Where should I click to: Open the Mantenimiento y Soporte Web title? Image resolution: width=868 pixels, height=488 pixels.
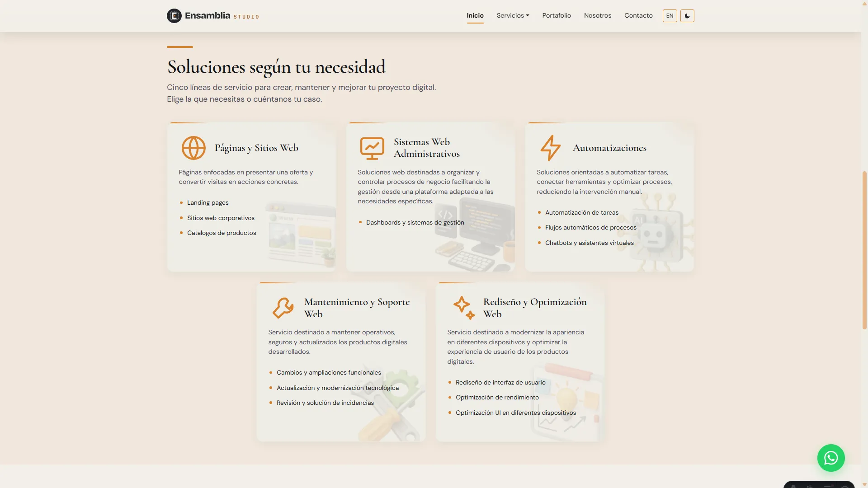tap(357, 308)
